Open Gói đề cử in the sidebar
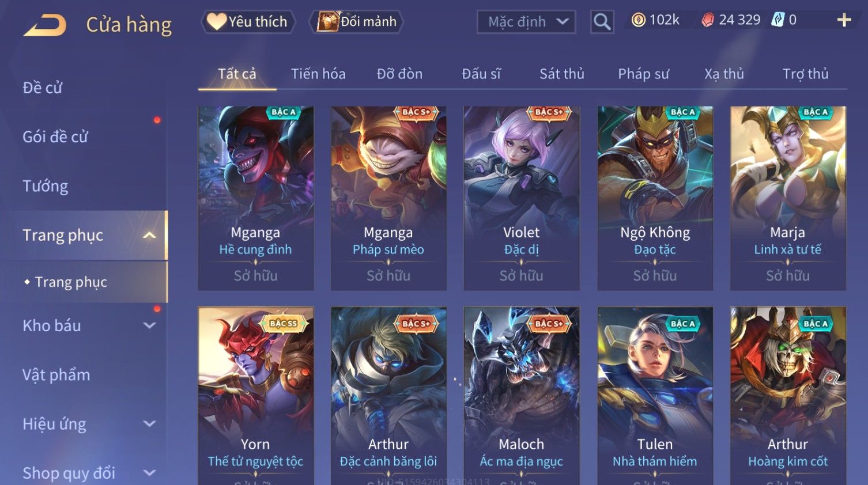The image size is (868, 485). (x=55, y=137)
